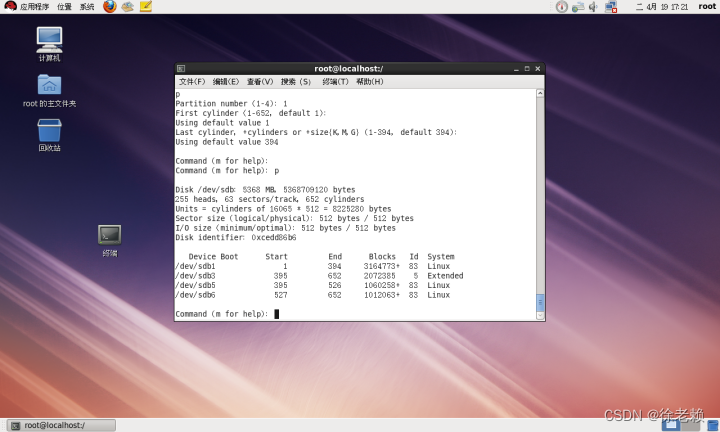Open the Terminal menu (终端)

pyautogui.click(x=336, y=82)
